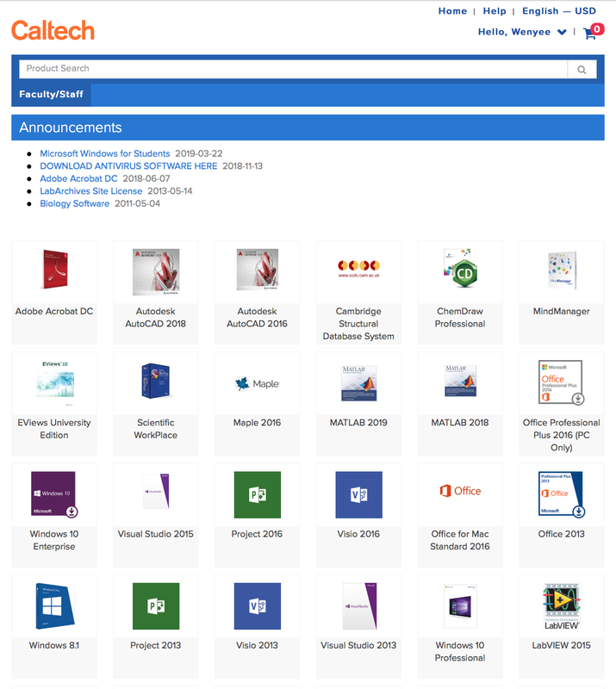This screenshot has width=616, height=689.
Task: Click the Maple 2016 logo
Action: tap(257, 383)
